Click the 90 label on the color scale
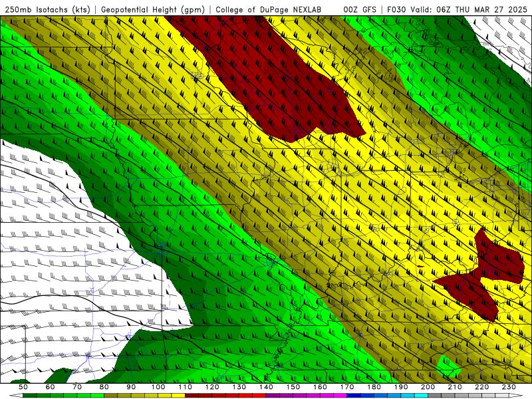This screenshot has width=532, height=399. pyautogui.click(x=131, y=387)
